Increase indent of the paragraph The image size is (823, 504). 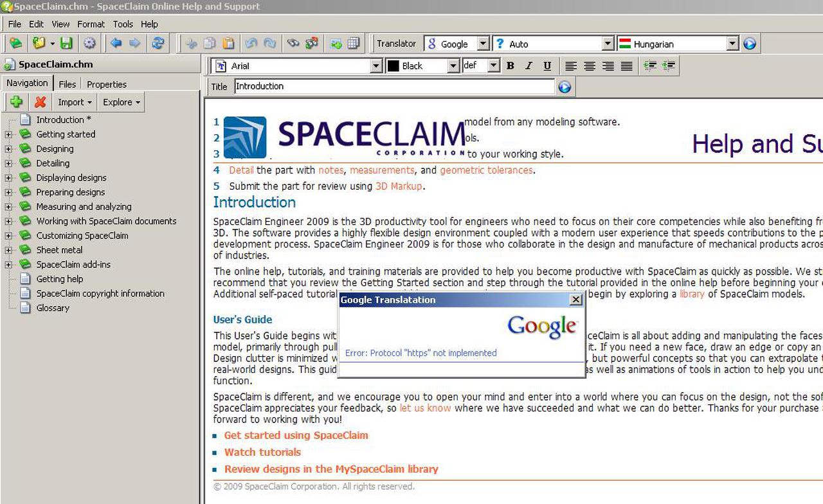coord(650,66)
